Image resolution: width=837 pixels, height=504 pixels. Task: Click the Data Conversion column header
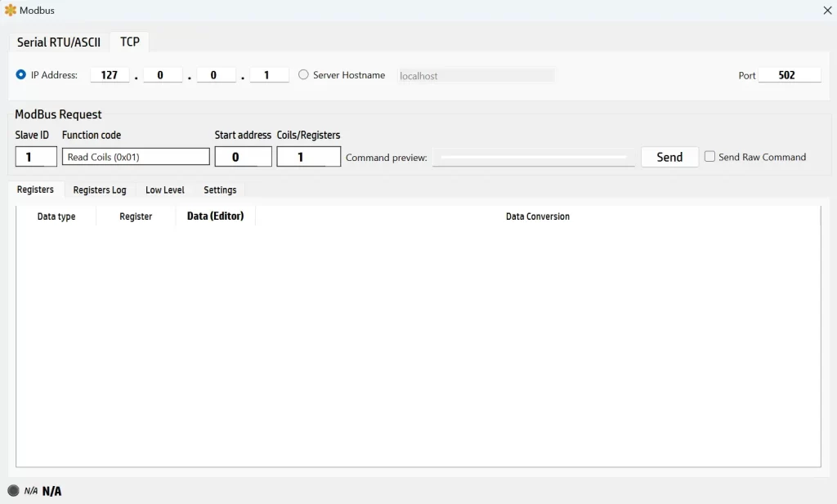pos(538,216)
